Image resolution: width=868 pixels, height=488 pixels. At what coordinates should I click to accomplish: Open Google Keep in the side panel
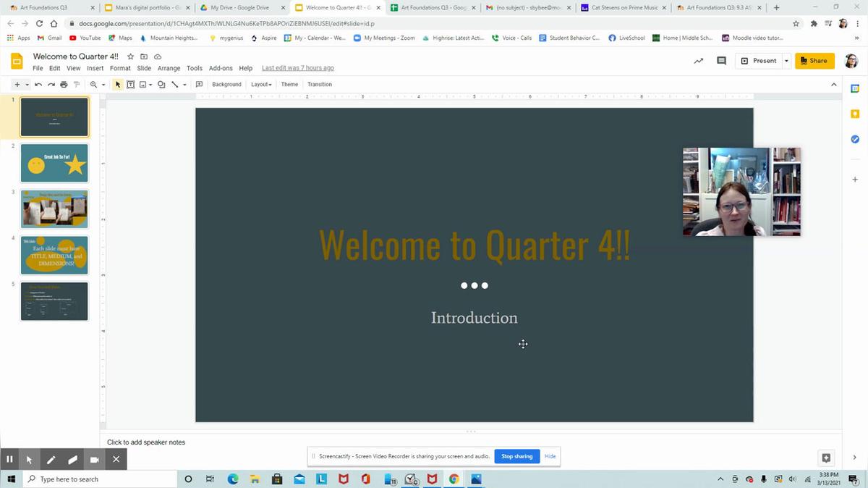coord(854,114)
